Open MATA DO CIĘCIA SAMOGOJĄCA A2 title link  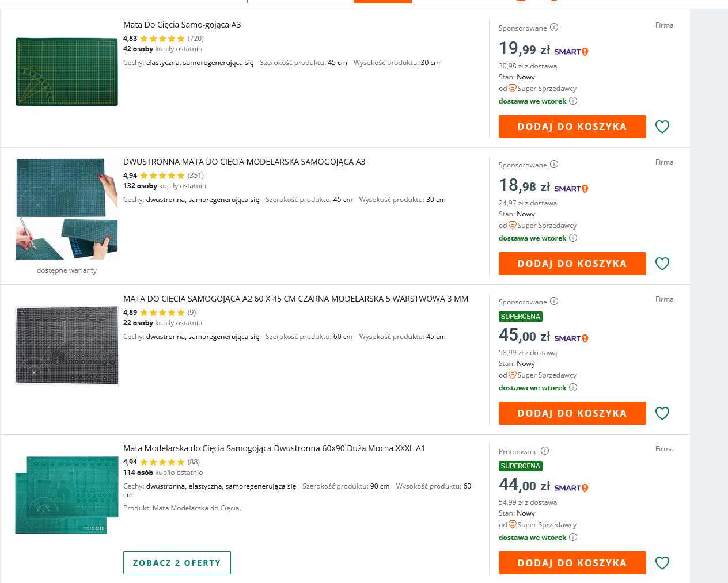pos(295,299)
